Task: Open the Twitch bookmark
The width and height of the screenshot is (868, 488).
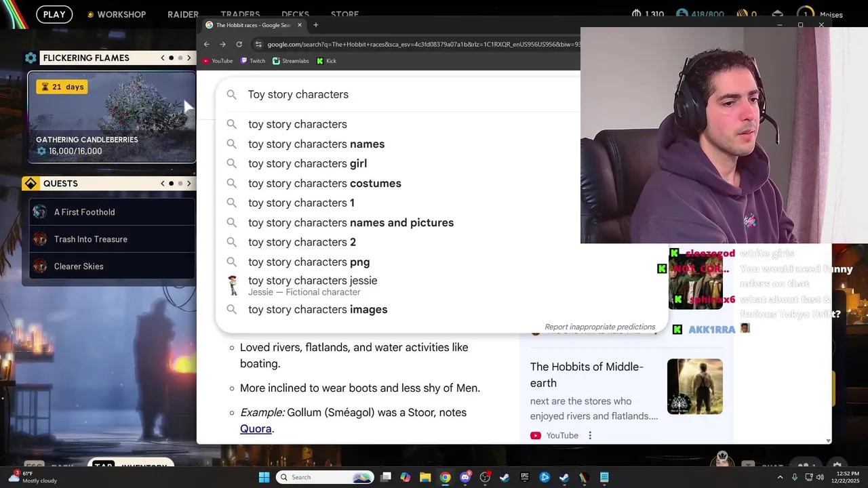Action: (x=253, y=61)
